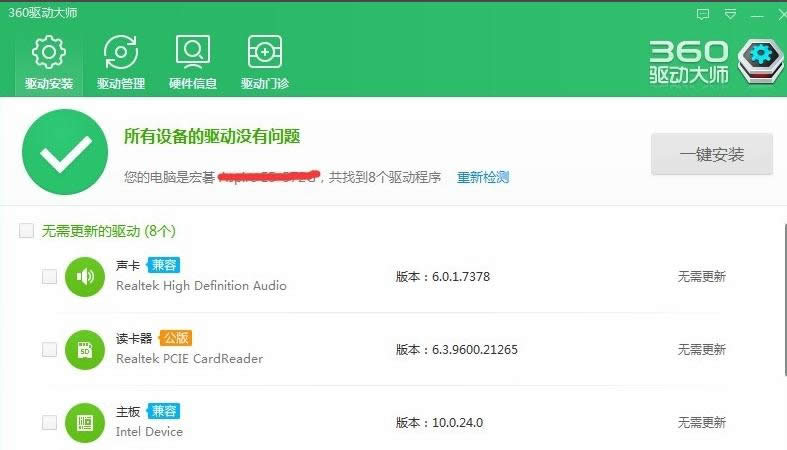
Task: Open 驱动门诊 driver clinic section
Action: pyautogui.click(x=264, y=61)
